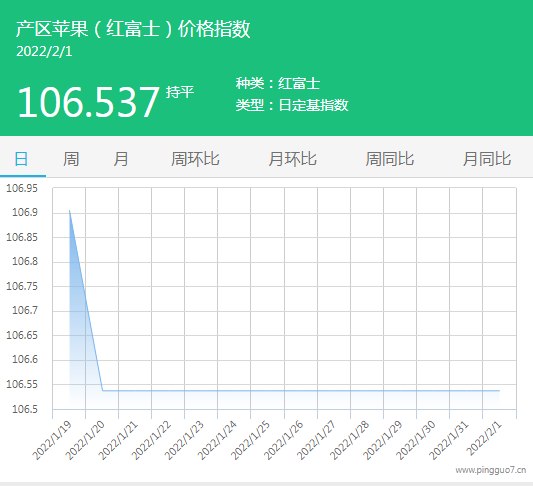533x486 pixels.
Task: Click the chart peak point at 2022/1/19
Action: pos(69,211)
